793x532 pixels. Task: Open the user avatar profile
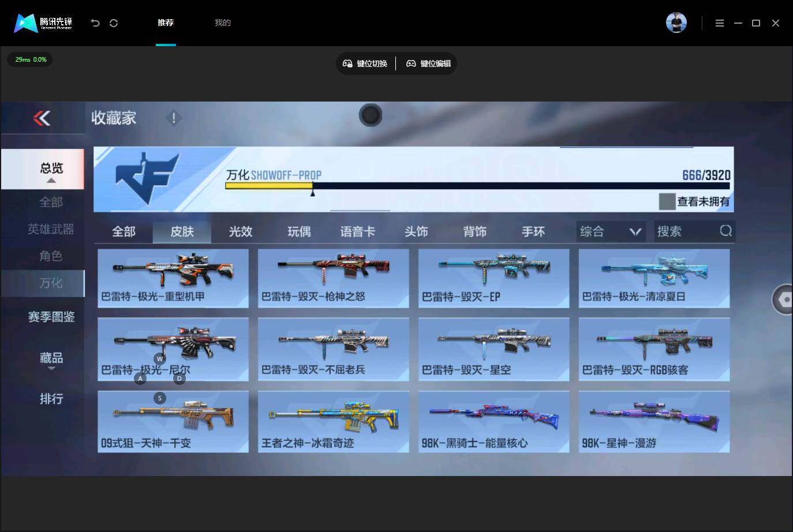(x=676, y=23)
